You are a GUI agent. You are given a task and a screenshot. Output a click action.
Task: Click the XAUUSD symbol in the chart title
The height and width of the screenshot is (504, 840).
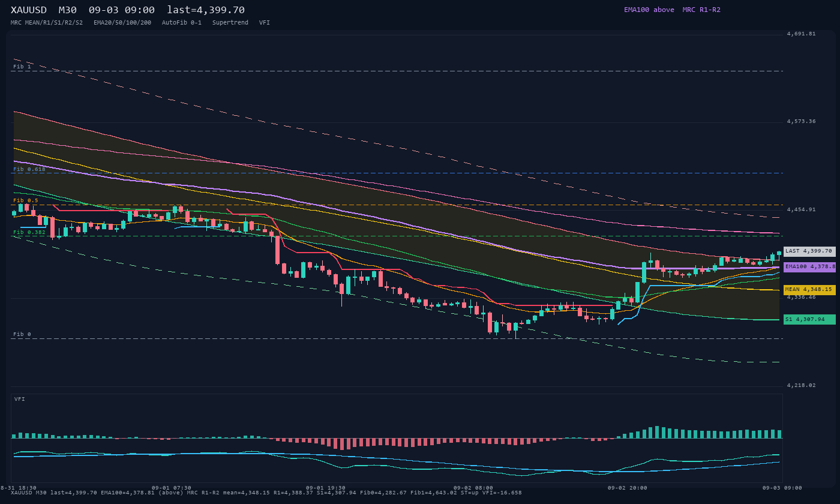pyautogui.click(x=29, y=10)
